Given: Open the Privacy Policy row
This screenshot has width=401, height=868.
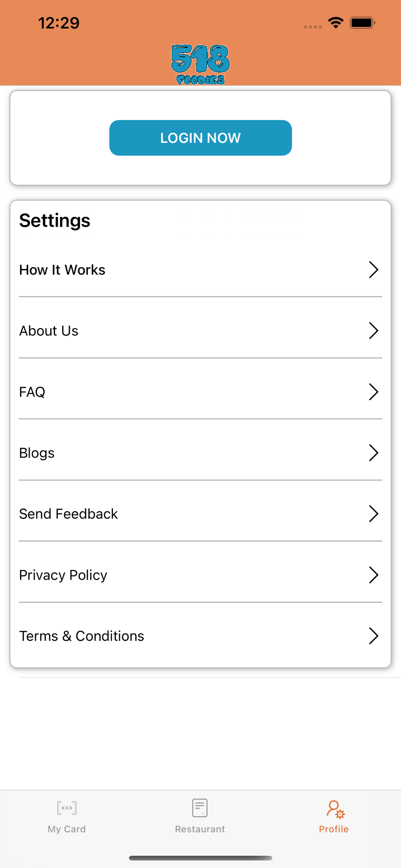Looking at the screenshot, I should tap(200, 575).
